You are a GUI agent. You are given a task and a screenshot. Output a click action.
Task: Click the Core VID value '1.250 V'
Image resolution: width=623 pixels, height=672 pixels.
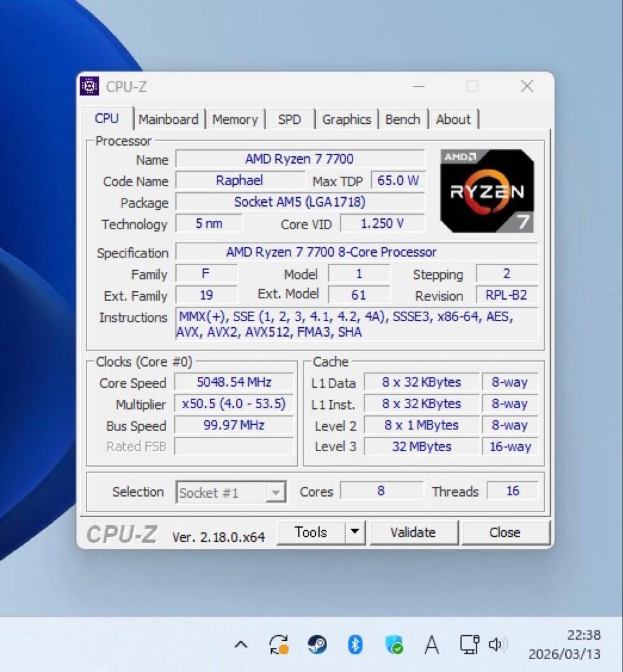(x=382, y=223)
